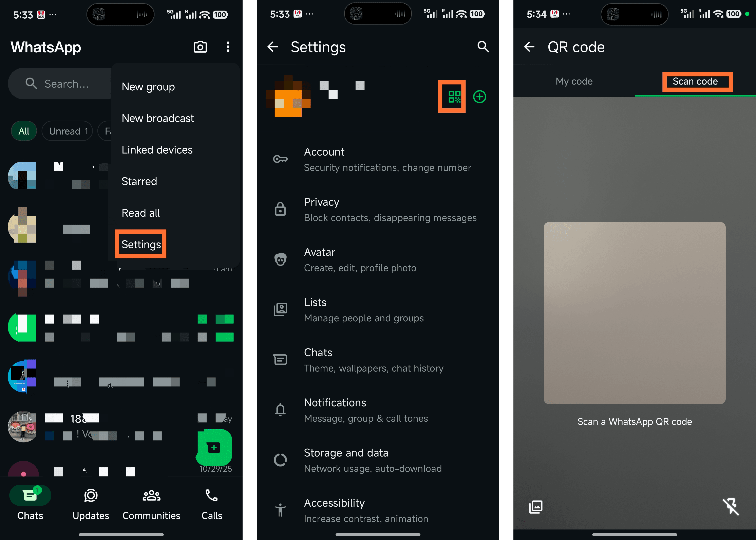Toggle the flashlight in QR scanner
Image resolution: width=756 pixels, height=540 pixels.
730,507
